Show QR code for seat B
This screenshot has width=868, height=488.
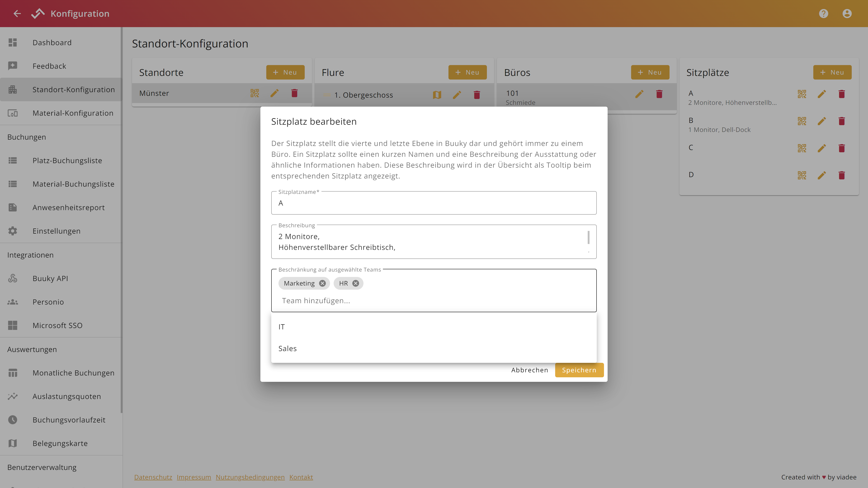click(802, 121)
